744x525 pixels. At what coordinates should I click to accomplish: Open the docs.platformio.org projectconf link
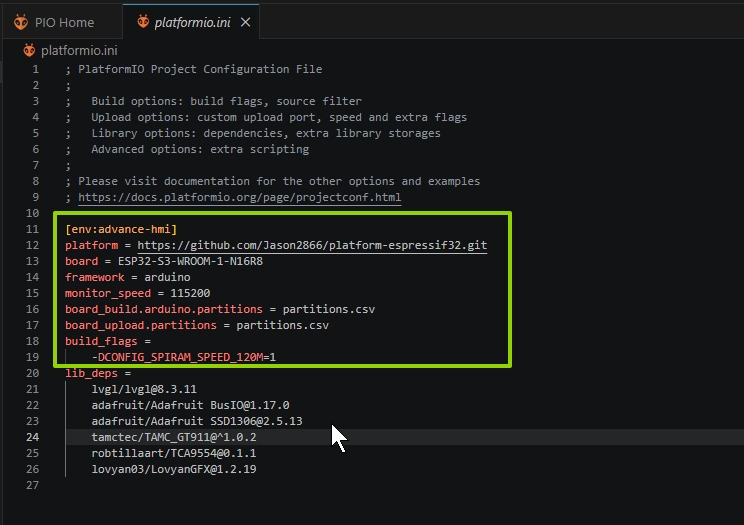coord(240,197)
